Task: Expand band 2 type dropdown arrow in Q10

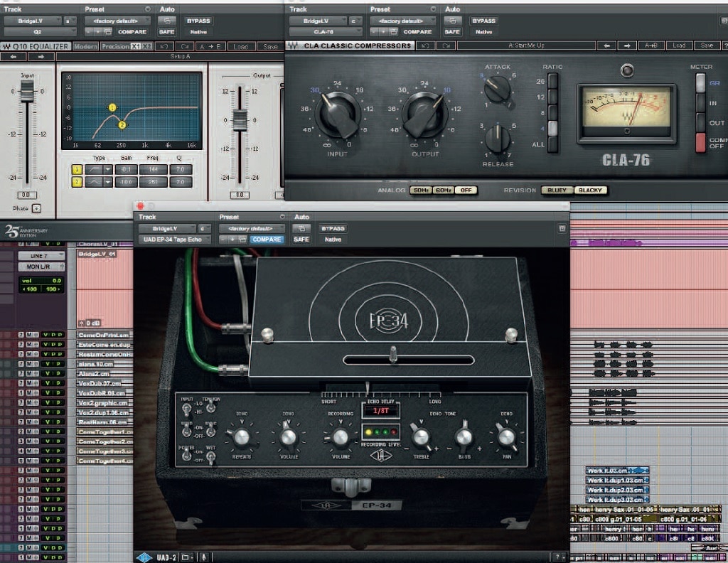Action: [108, 182]
